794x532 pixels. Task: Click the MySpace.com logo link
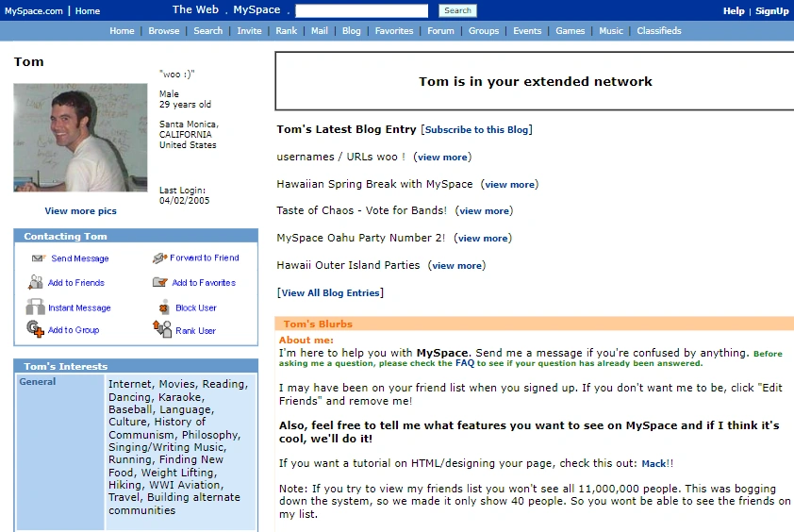(33, 10)
